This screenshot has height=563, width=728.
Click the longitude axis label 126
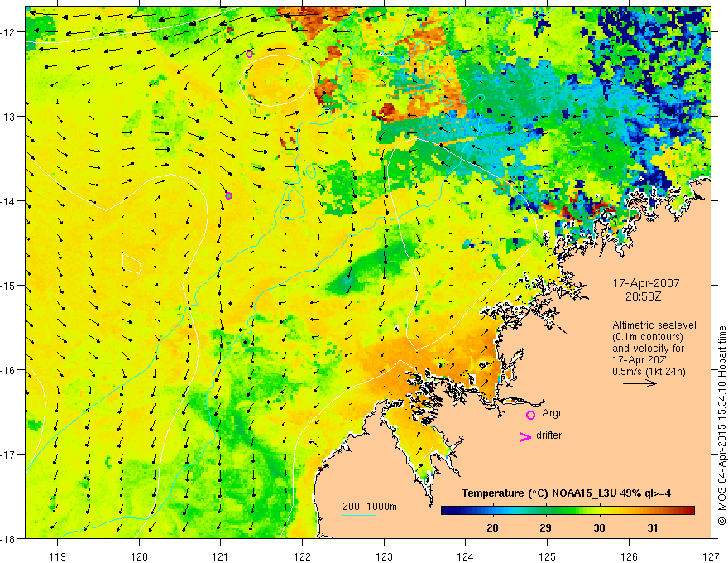pyautogui.click(x=629, y=556)
